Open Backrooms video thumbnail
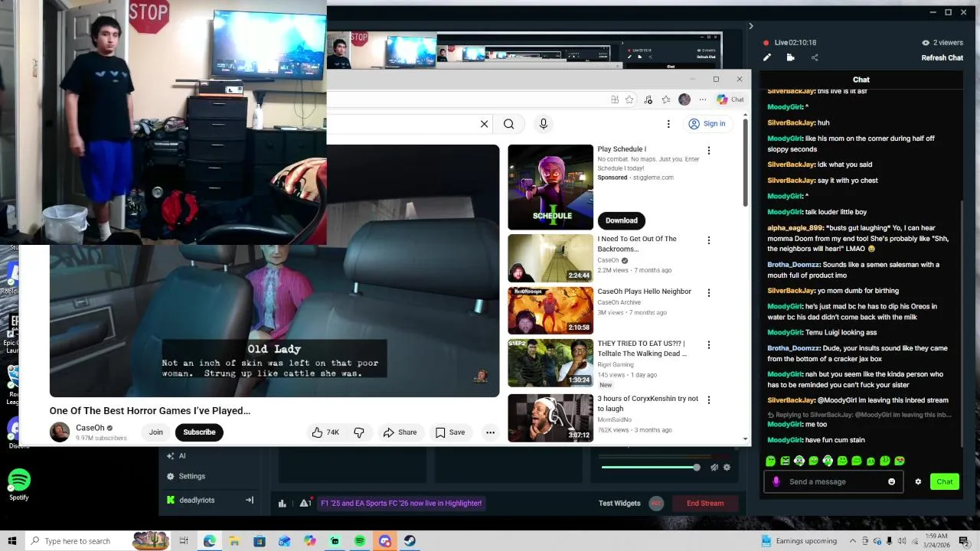The height and width of the screenshot is (551, 980). 550,259
